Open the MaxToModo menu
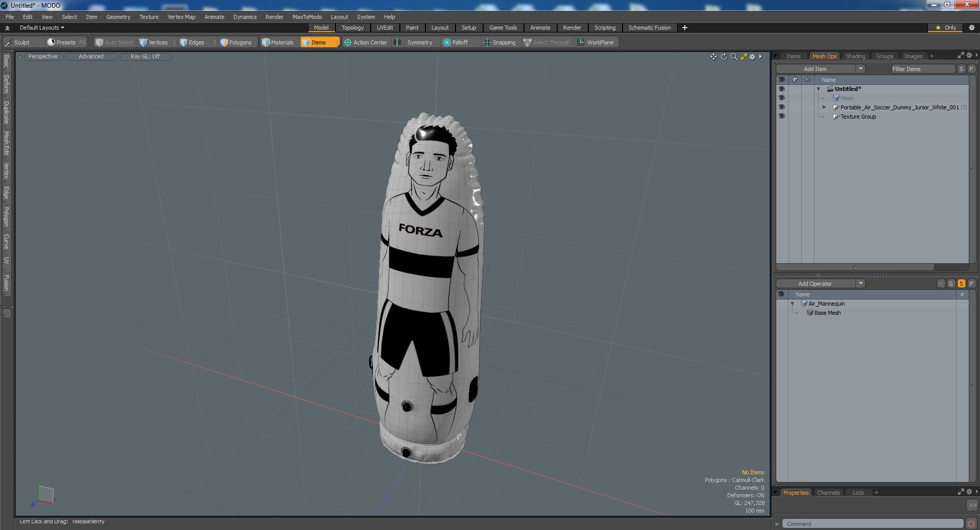The height and width of the screenshot is (530, 980). pos(307,17)
